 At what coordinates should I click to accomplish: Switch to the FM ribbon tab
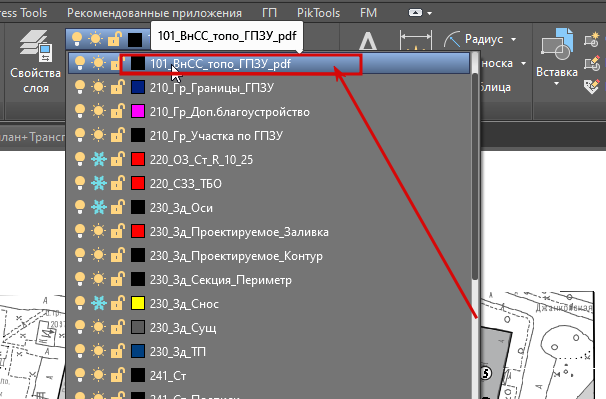(368, 13)
